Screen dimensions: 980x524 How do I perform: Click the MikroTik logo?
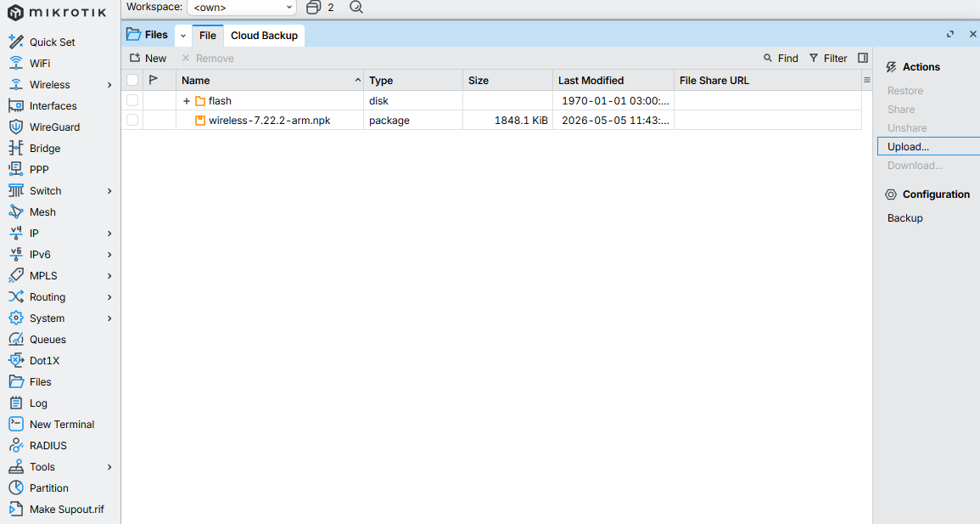coord(57,12)
